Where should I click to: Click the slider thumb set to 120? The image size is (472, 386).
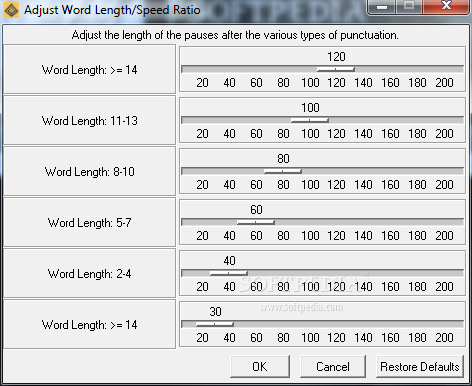(x=336, y=69)
